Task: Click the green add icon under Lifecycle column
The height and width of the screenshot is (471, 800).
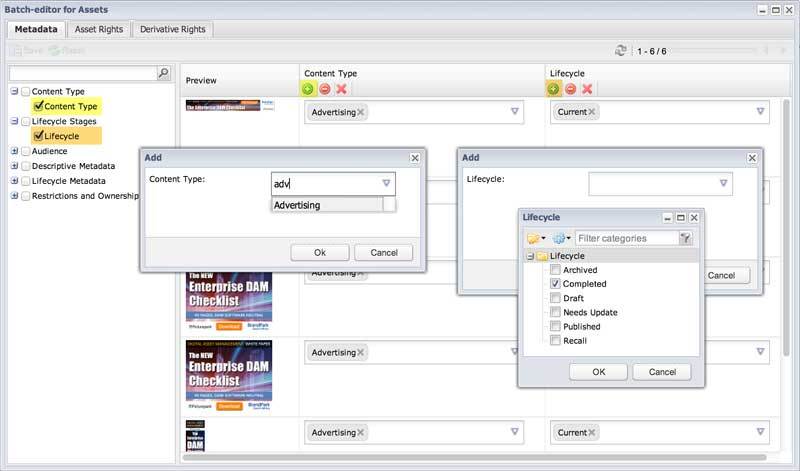Action: coord(553,89)
